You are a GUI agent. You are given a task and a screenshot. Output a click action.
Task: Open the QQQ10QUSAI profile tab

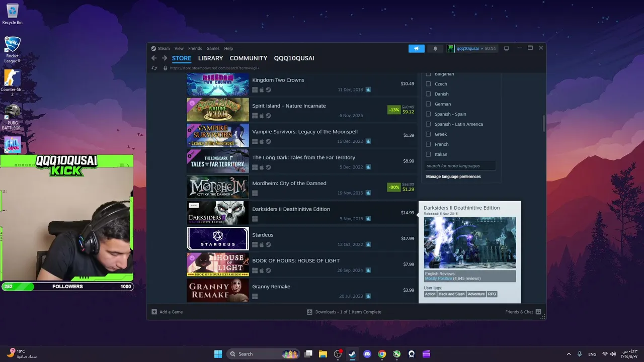coord(294,58)
